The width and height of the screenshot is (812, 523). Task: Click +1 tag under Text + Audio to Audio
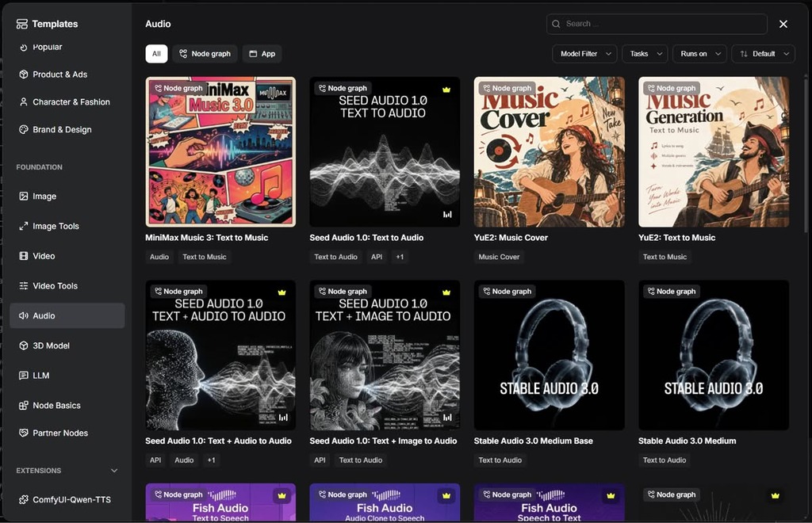tap(211, 460)
